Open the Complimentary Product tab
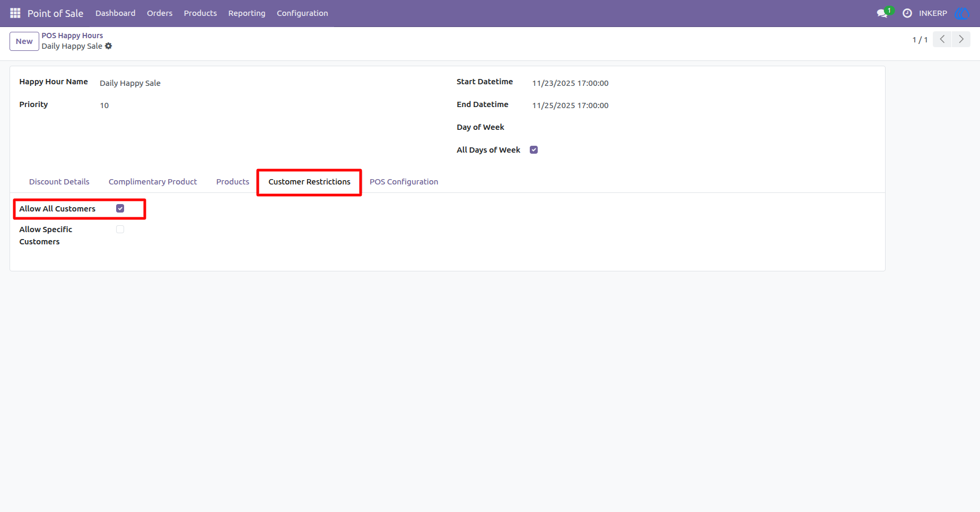This screenshot has width=980, height=512. click(x=153, y=181)
